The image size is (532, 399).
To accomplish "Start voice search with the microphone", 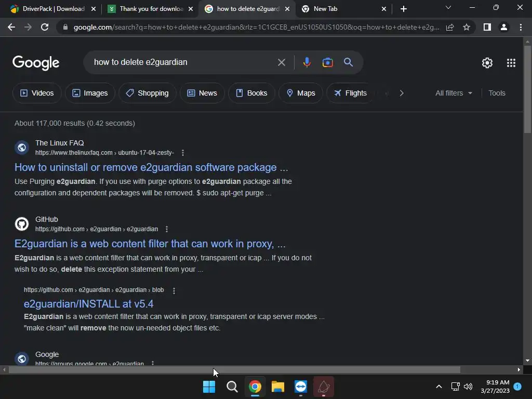I will point(307,62).
